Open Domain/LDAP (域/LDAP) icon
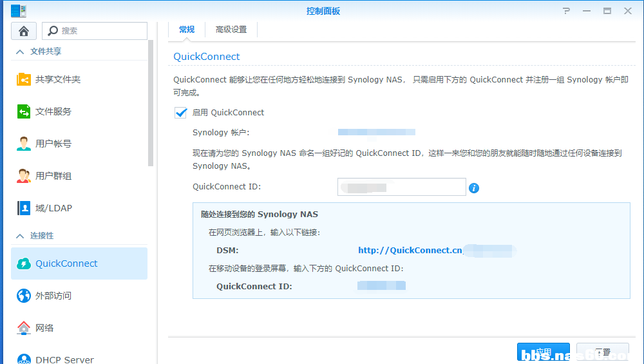This screenshot has width=644, height=364. pos(24,208)
